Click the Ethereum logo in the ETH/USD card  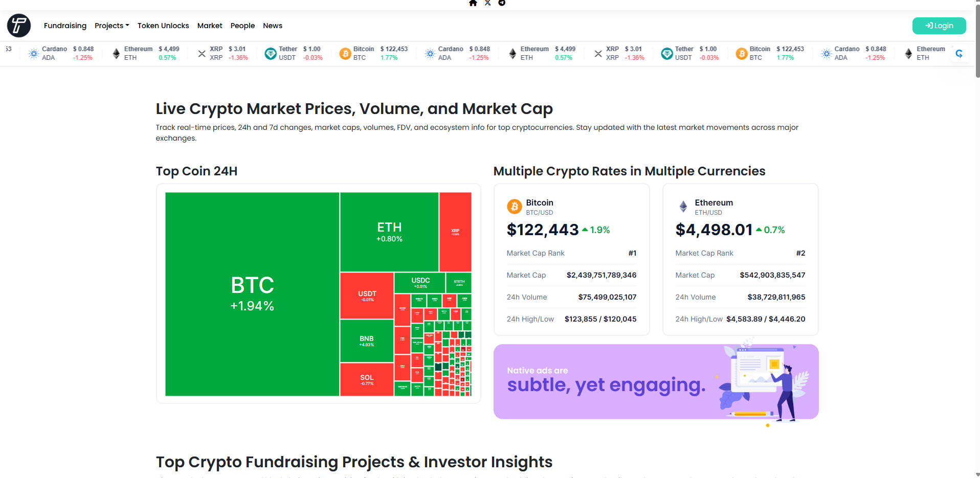coord(683,207)
